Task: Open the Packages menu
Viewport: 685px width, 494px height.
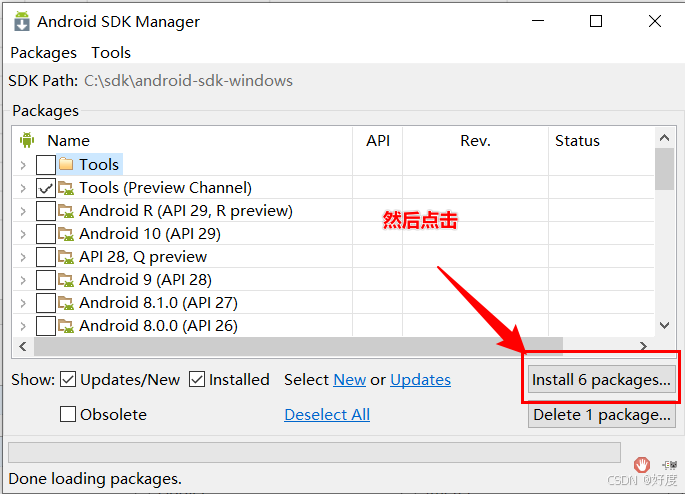Action: click(43, 53)
